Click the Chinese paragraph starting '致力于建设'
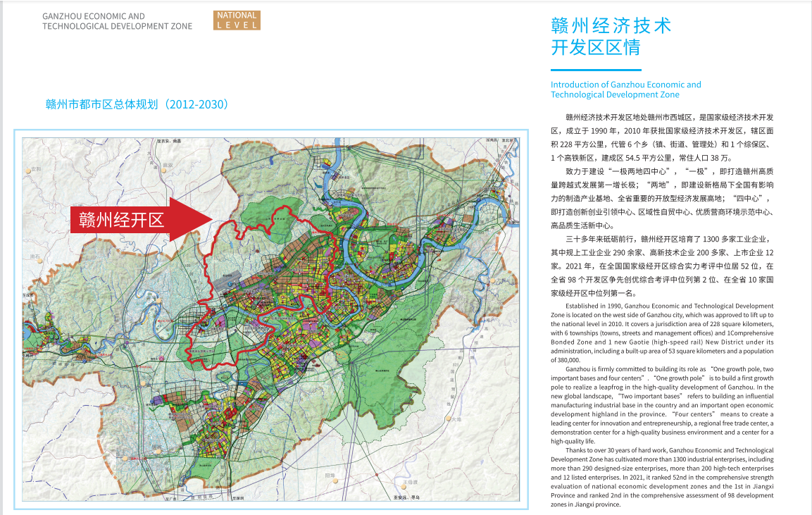The width and height of the screenshot is (812, 515). point(662,199)
